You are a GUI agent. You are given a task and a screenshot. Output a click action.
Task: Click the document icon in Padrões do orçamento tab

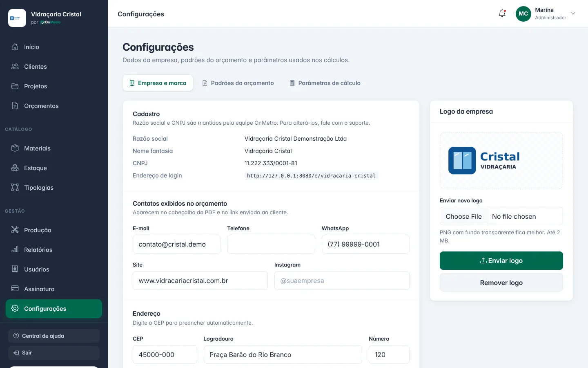tap(205, 83)
